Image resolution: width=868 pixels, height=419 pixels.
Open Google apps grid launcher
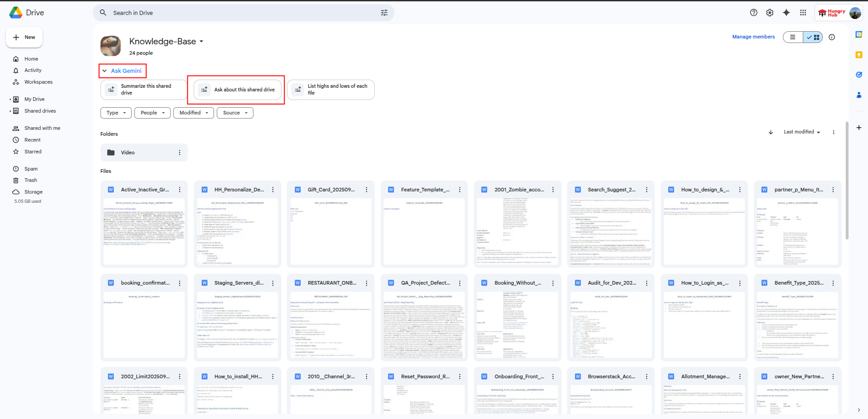click(x=803, y=13)
